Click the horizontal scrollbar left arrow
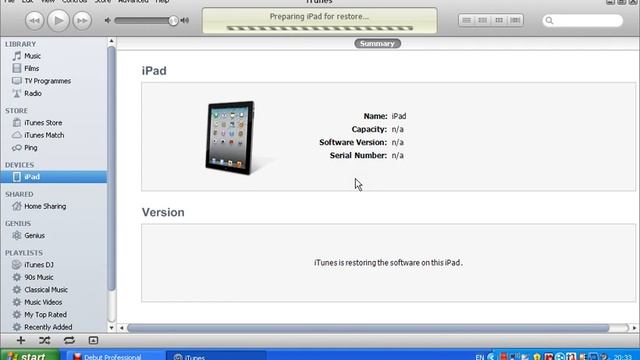The width and height of the screenshot is (640, 360). tap(122, 328)
